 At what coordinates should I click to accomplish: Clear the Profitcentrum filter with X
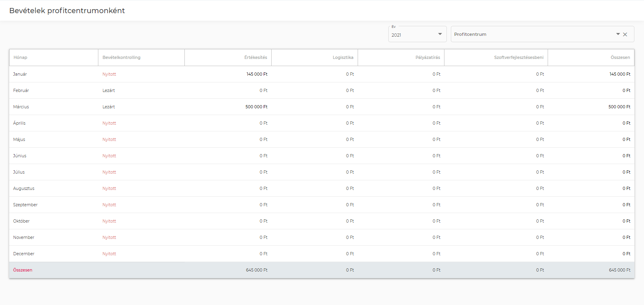click(x=625, y=35)
